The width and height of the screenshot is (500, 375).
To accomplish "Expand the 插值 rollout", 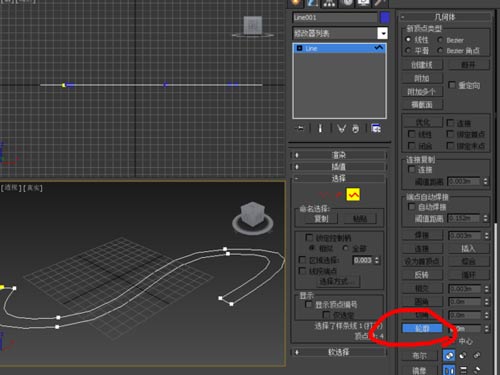I will coord(339,166).
